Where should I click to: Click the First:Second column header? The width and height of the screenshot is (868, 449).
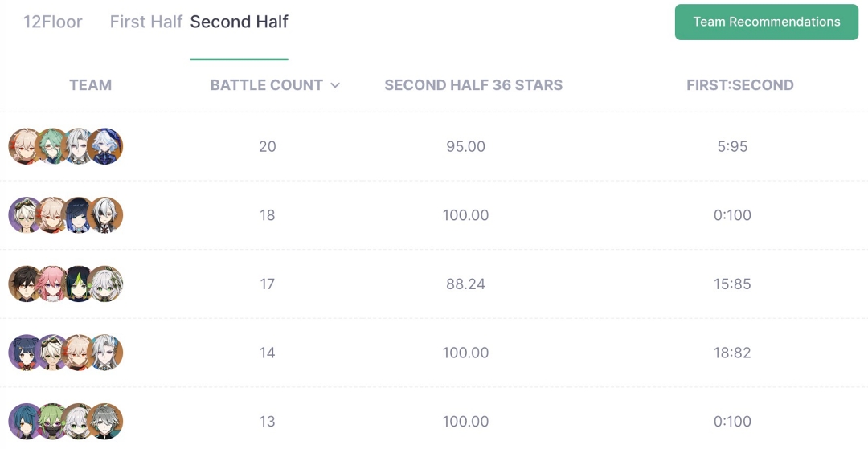point(740,85)
